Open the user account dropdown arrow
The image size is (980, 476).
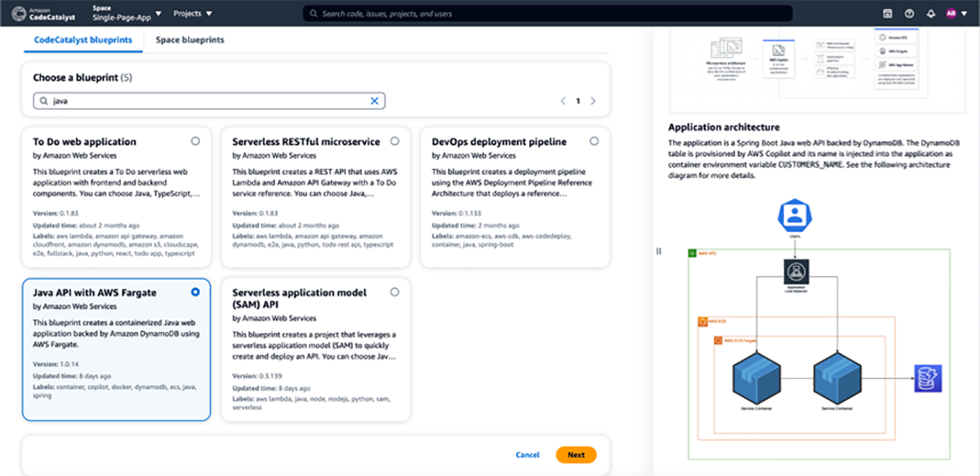963,14
